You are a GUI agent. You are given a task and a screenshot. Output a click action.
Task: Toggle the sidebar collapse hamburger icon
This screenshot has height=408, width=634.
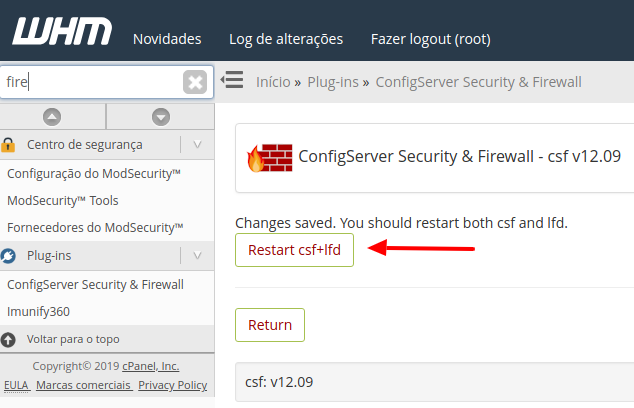[x=232, y=80]
